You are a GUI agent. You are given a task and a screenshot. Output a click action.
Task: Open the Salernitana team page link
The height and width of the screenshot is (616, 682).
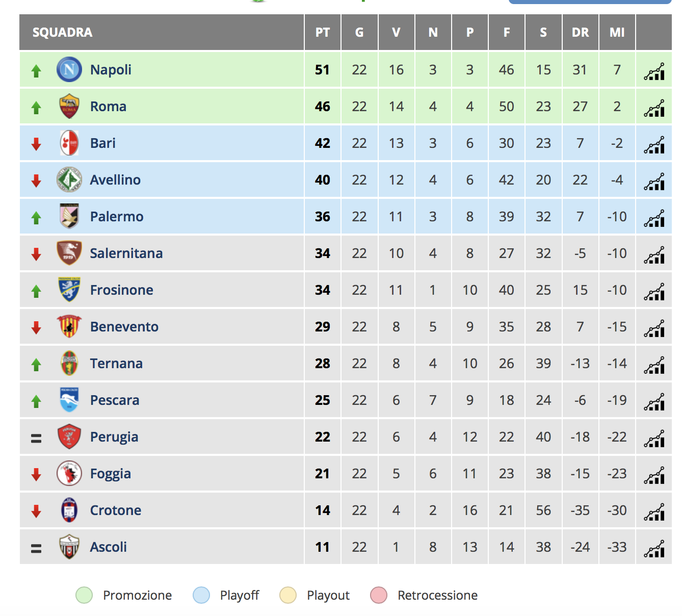click(126, 253)
